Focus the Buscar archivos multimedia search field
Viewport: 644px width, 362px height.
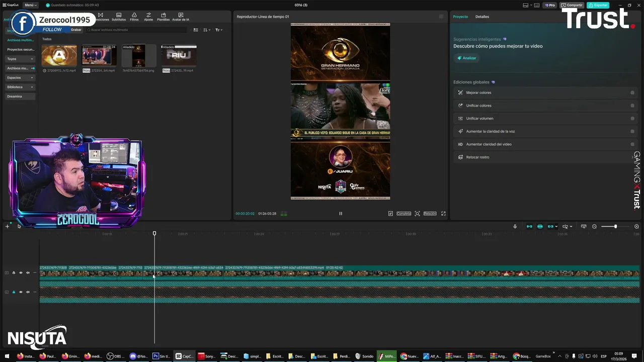click(136, 30)
